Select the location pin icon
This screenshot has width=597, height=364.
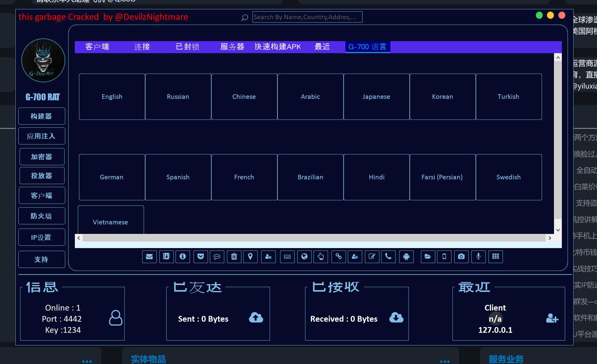tap(250, 256)
